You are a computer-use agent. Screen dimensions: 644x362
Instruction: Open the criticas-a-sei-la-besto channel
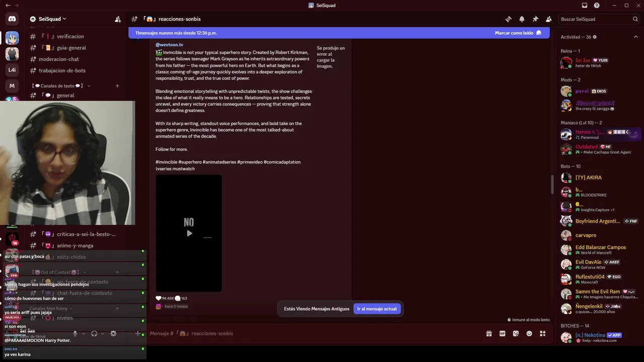click(75, 234)
